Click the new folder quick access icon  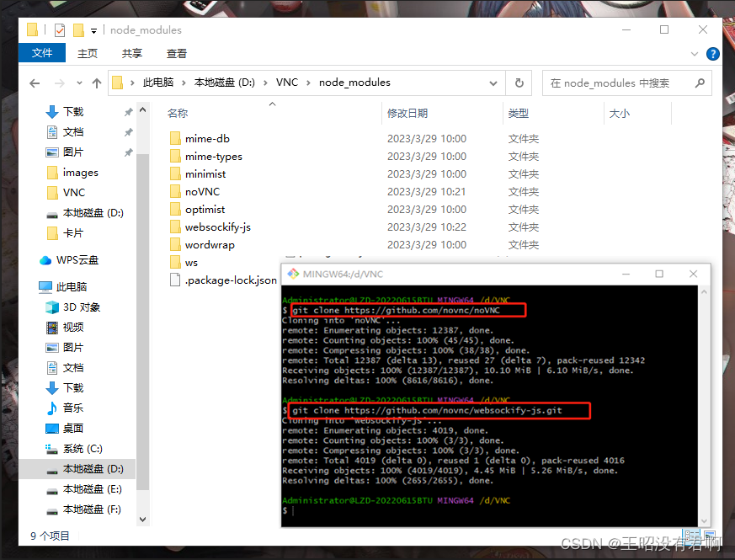[78, 30]
